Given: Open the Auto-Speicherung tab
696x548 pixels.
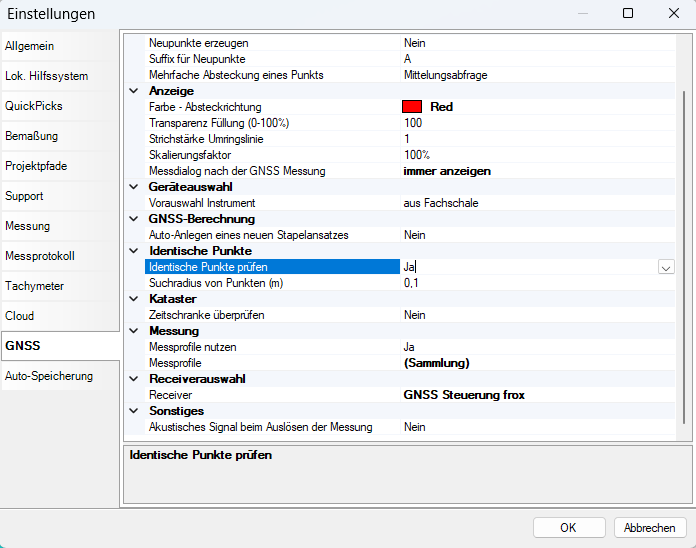Looking at the screenshot, I should click(60, 376).
